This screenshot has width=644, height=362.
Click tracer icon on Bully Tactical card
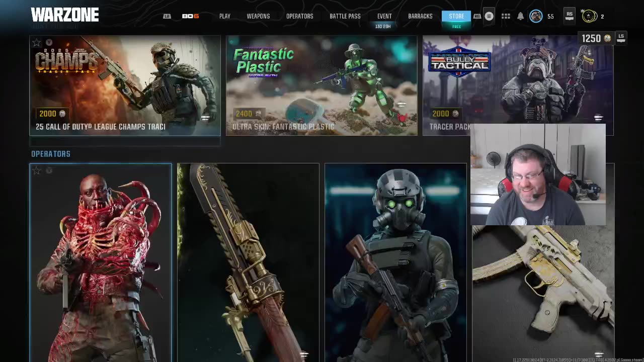(598, 118)
